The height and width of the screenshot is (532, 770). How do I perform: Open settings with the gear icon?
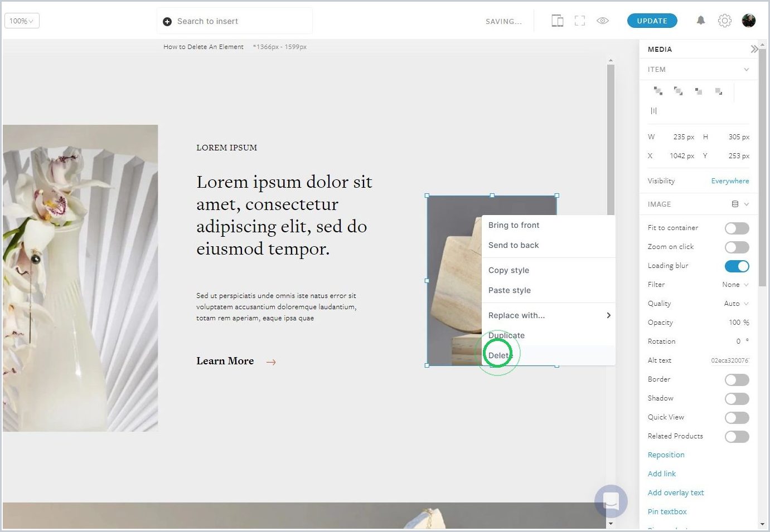[x=724, y=21]
